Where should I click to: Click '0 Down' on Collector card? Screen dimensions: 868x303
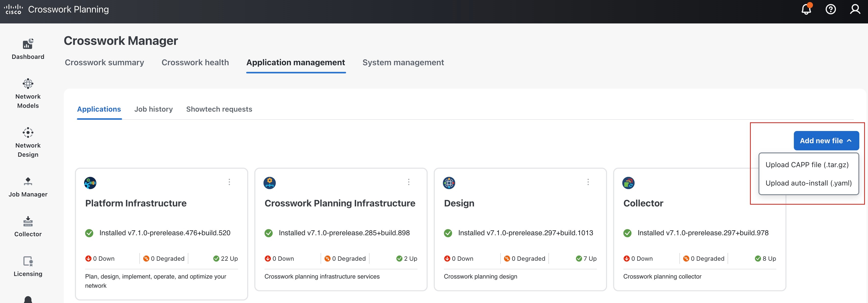coord(641,258)
